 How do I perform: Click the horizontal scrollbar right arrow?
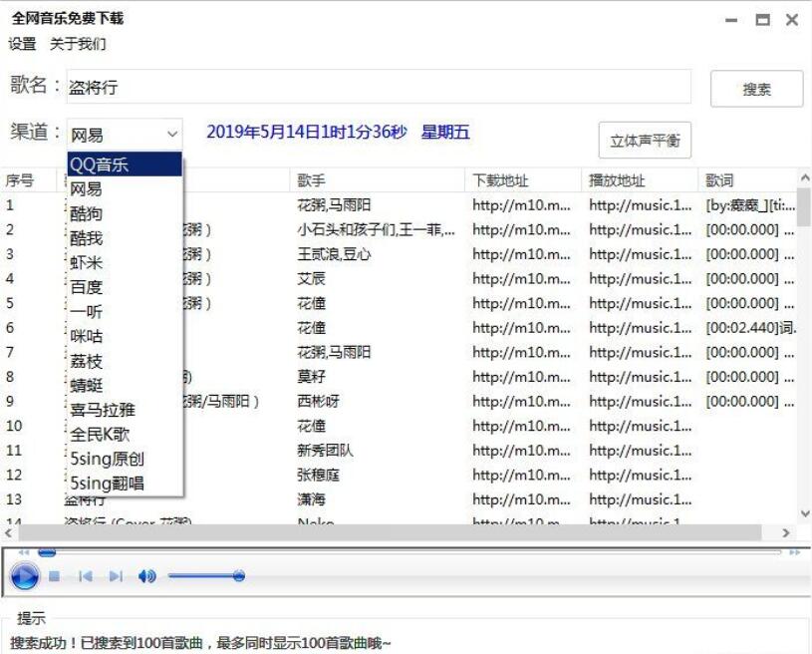(787, 532)
